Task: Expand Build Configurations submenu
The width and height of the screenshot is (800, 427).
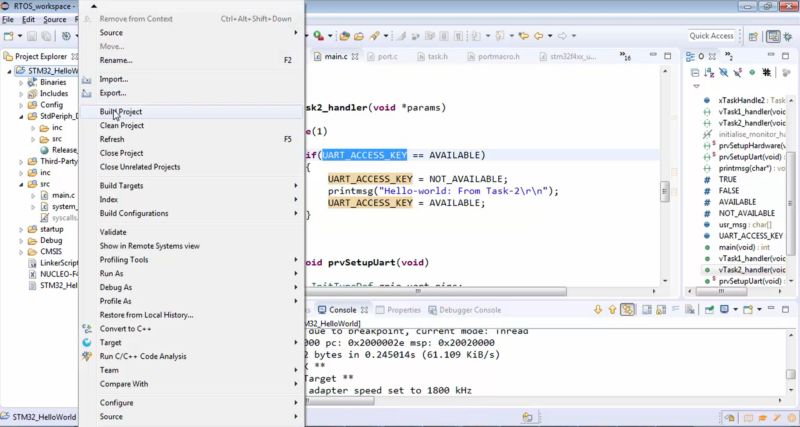Action: click(x=134, y=213)
